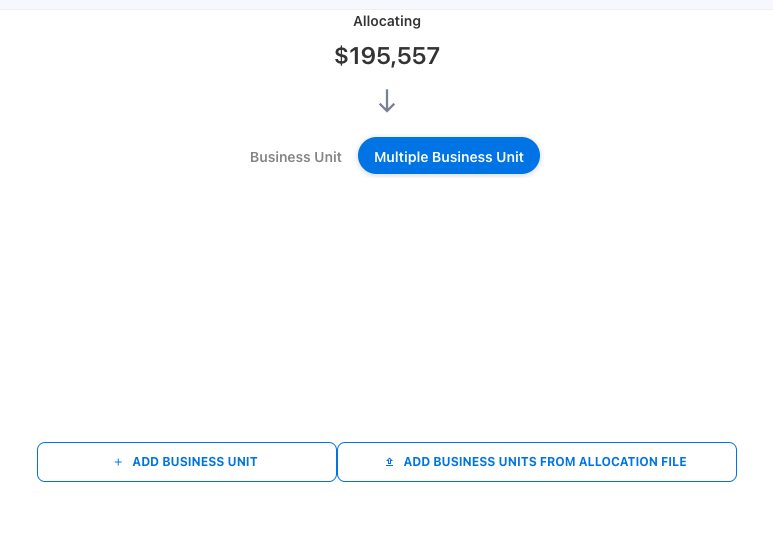The width and height of the screenshot is (773, 535).
Task: Click the $195,557 allocation amount
Action: point(387,56)
